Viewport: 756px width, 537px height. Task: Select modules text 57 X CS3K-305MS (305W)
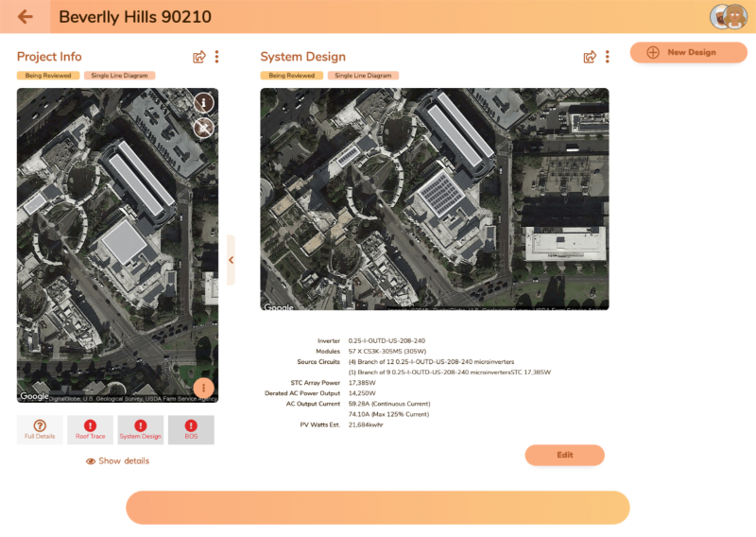tap(387, 352)
